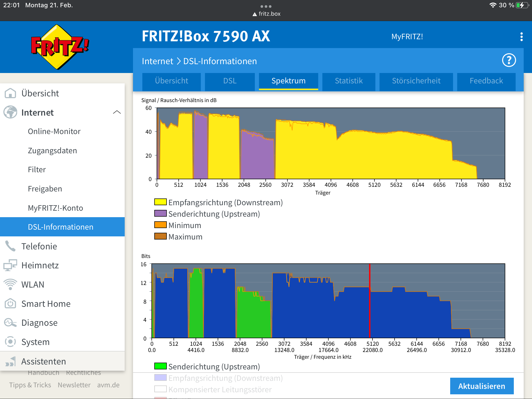Click purple Upstream legend swatch
The height and width of the screenshot is (399, 532).
pos(160,214)
